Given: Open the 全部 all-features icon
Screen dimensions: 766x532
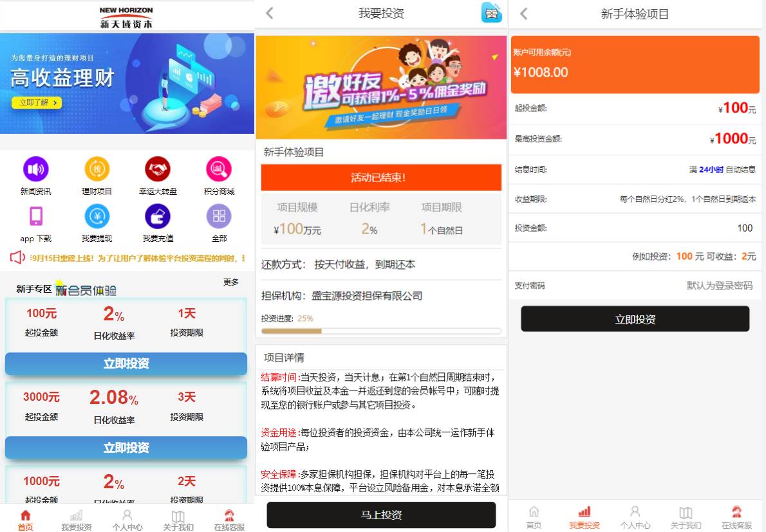Looking at the screenshot, I should point(218,221).
